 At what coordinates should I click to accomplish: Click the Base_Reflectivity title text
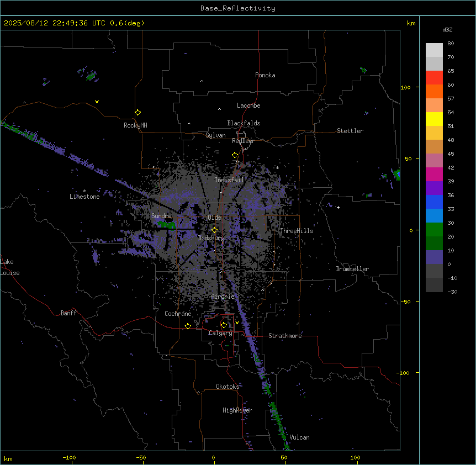point(238,8)
